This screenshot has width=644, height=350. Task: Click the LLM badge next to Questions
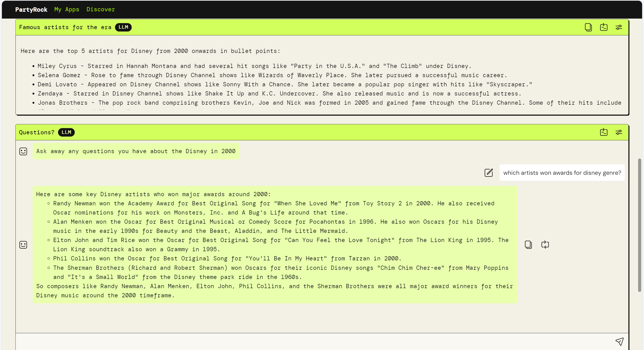66,132
